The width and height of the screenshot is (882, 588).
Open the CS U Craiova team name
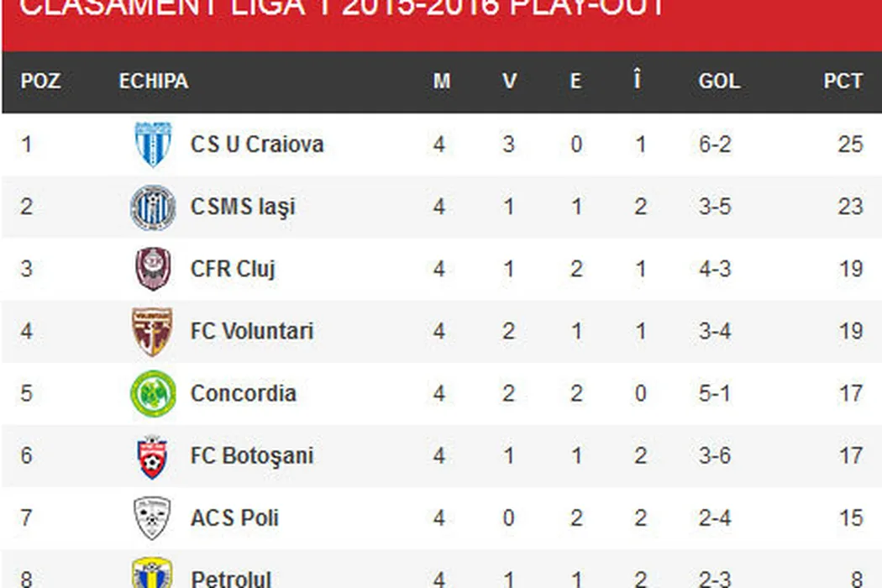point(256,144)
